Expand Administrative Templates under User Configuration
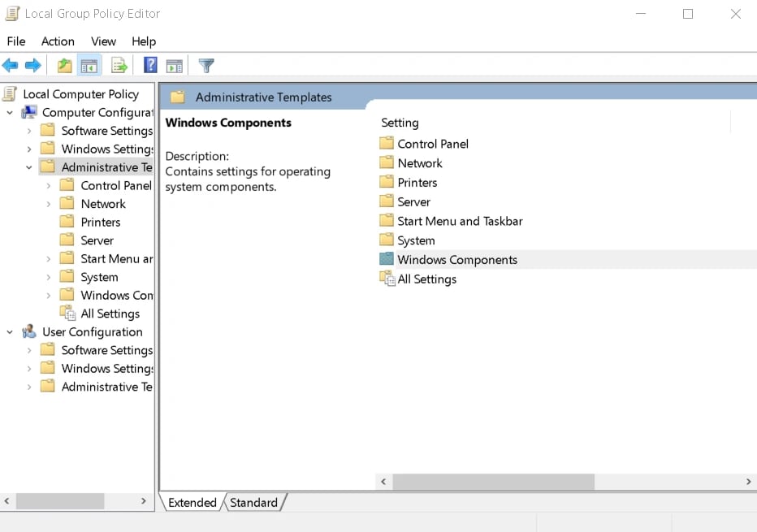Screen dimensions: 757x532 coord(29,387)
